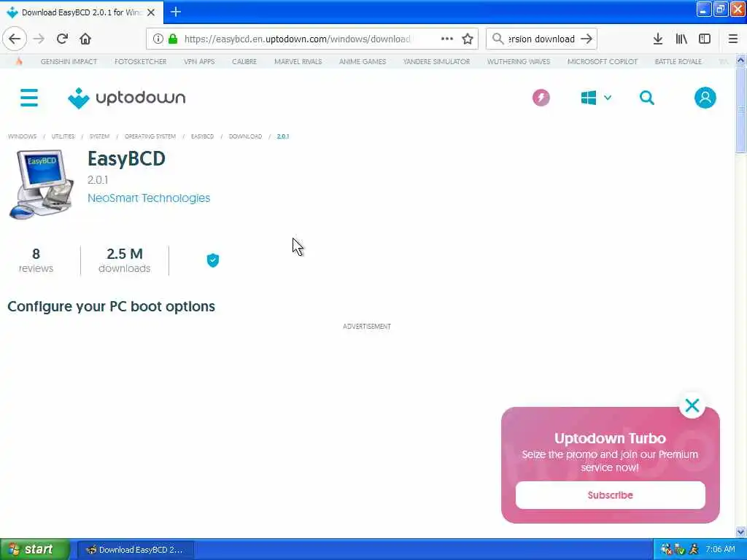This screenshot has height=560, width=747.
Task: Open Uptodown Turbo lightning icon
Action: click(x=541, y=98)
